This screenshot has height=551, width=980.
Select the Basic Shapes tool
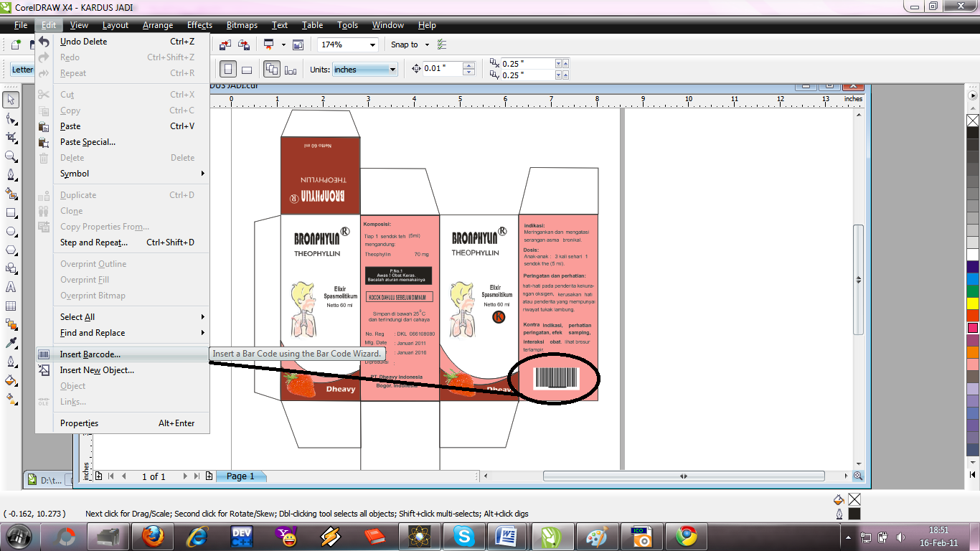pos(11,268)
